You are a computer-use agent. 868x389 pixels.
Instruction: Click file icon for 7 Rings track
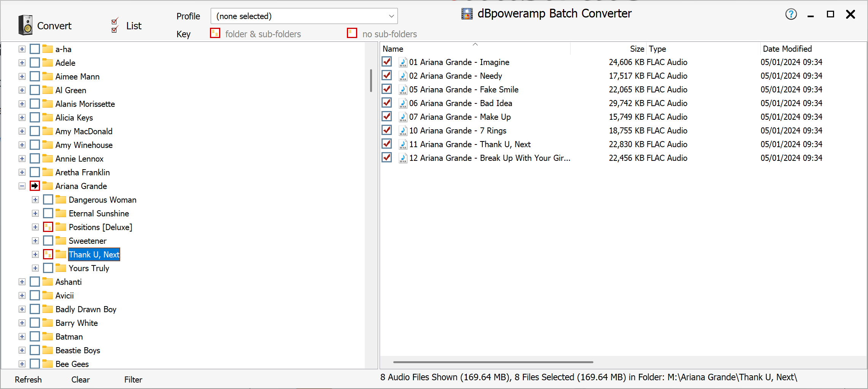point(403,130)
